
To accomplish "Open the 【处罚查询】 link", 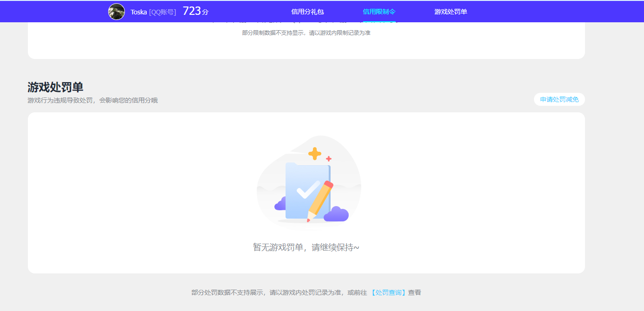I will (x=388, y=292).
